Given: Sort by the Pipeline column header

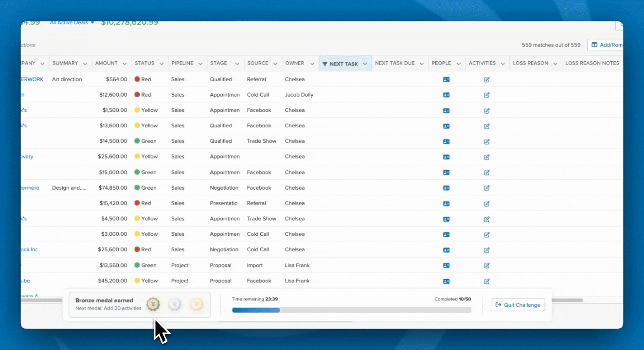Looking at the screenshot, I should click(182, 63).
